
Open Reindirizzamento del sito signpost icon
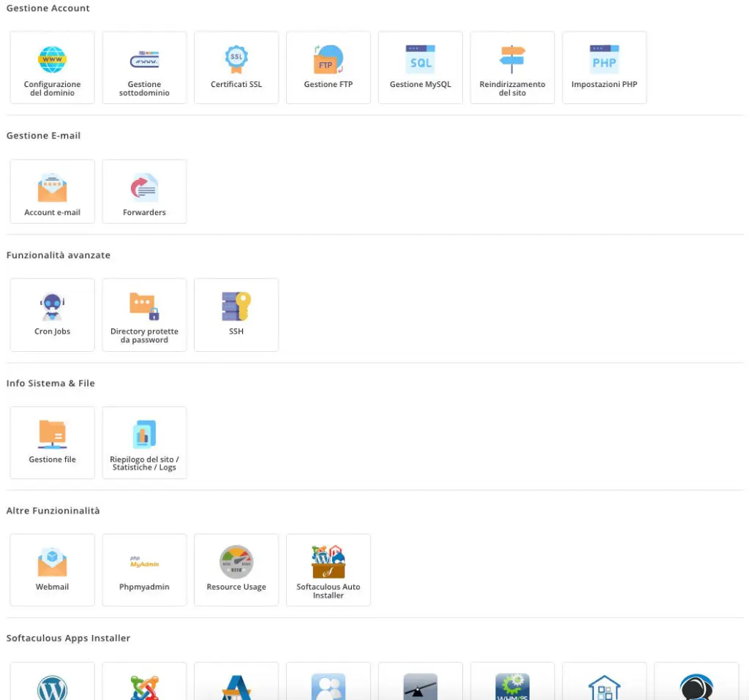(x=512, y=59)
